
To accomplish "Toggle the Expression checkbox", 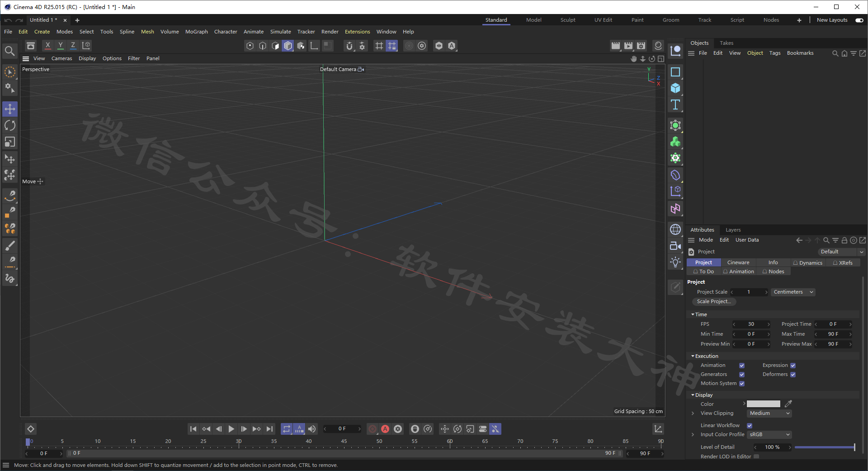I will click(x=793, y=366).
